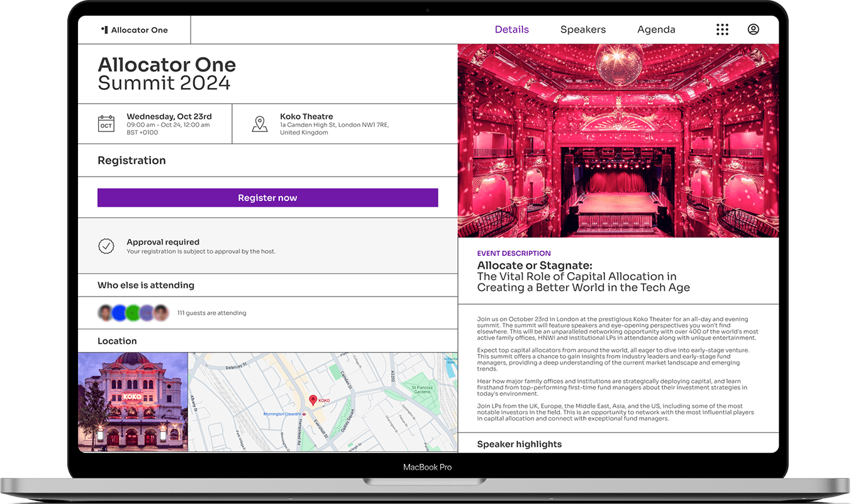
Task: Click the paragraph starting Expect top capital allocators
Action: (x=613, y=359)
